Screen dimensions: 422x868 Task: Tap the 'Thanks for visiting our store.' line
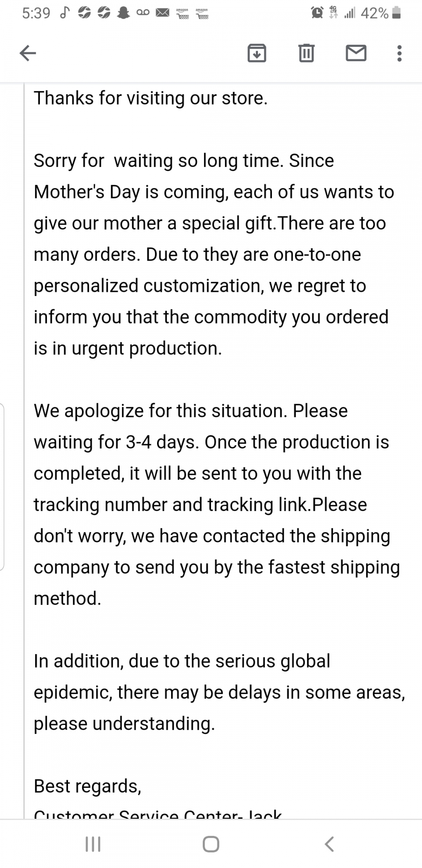[x=151, y=99]
